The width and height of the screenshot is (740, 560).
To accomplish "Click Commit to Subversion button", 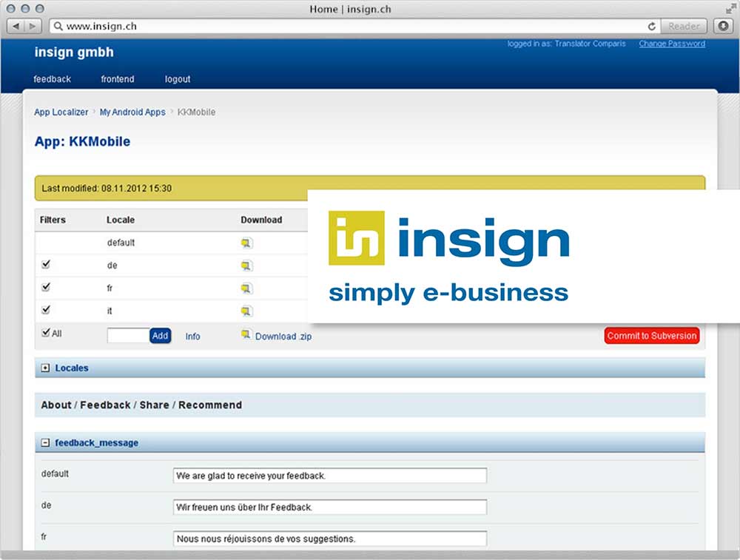I will pyautogui.click(x=652, y=336).
